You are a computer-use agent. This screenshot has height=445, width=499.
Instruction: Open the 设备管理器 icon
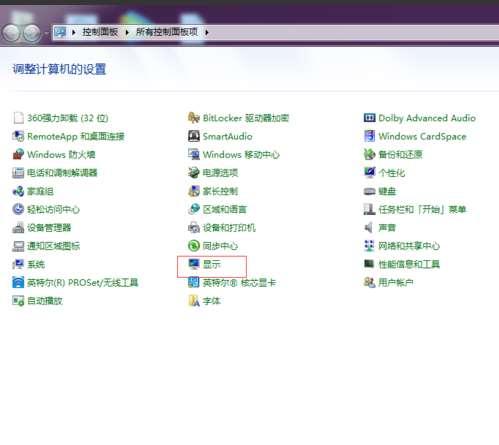[x=18, y=228]
